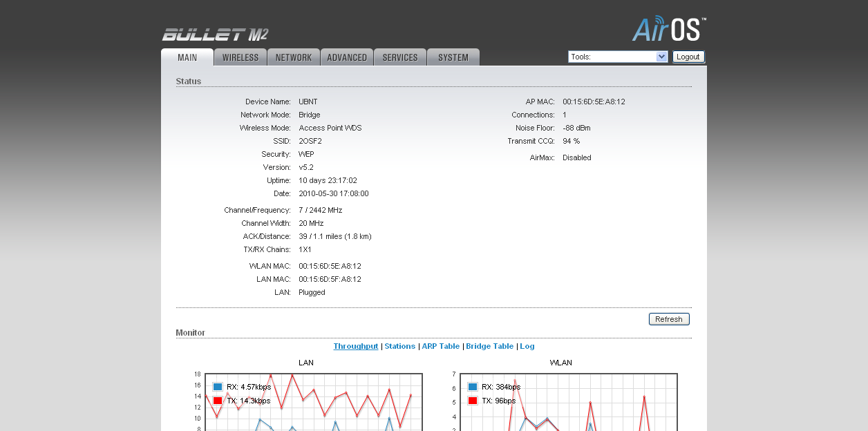Click the red LAN TX legend swatch
Viewport: 868px width, 431px height.
[x=218, y=401]
